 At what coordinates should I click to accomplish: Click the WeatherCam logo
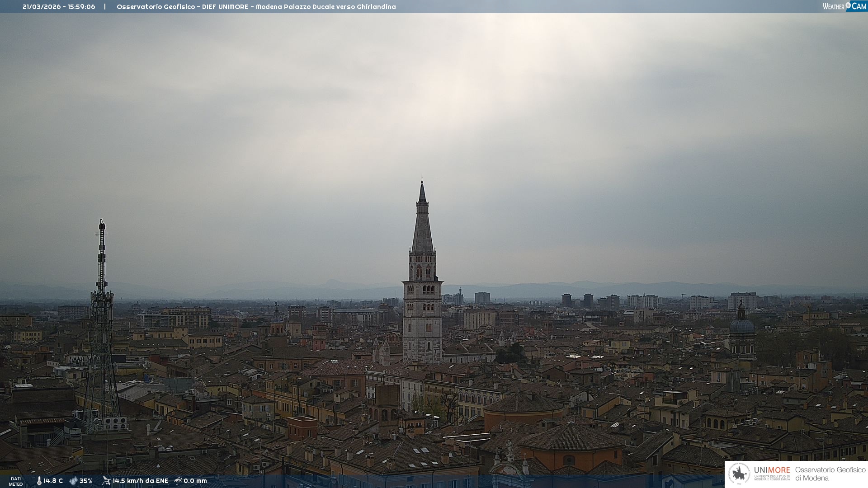(x=844, y=6)
